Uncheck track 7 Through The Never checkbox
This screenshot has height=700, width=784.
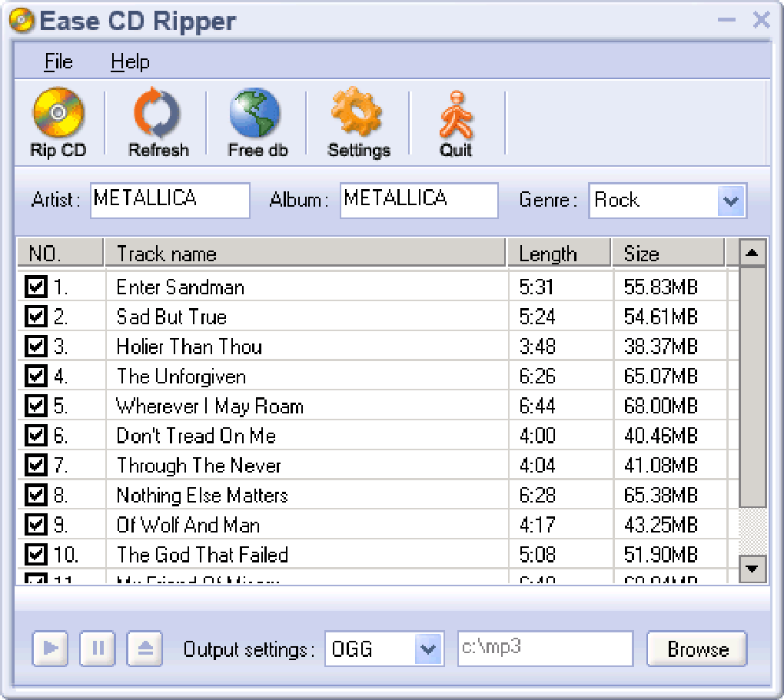click(x=36, y=465)
